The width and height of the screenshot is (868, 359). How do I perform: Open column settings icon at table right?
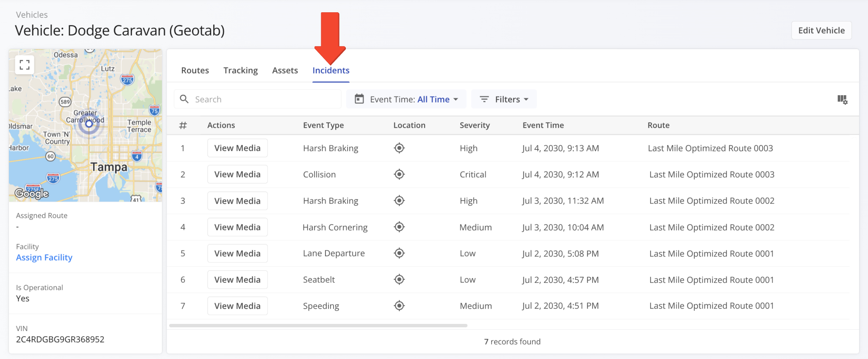tap(842, 99)
